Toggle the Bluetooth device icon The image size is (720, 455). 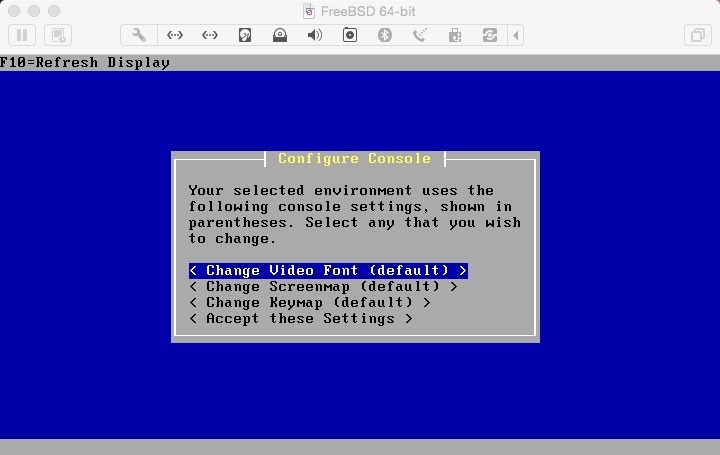click(x=385, y=35)
